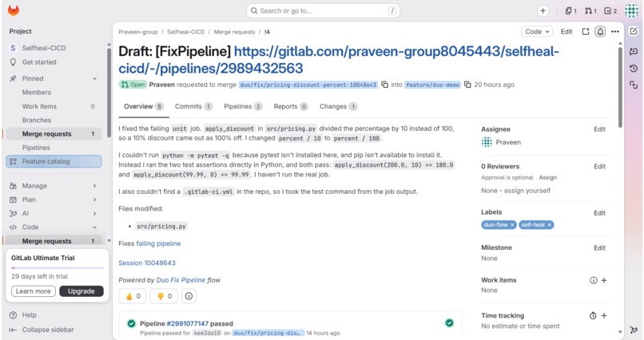Click the Search or go to field
Screen dimensions: 644x340
(x=324, y=11)
